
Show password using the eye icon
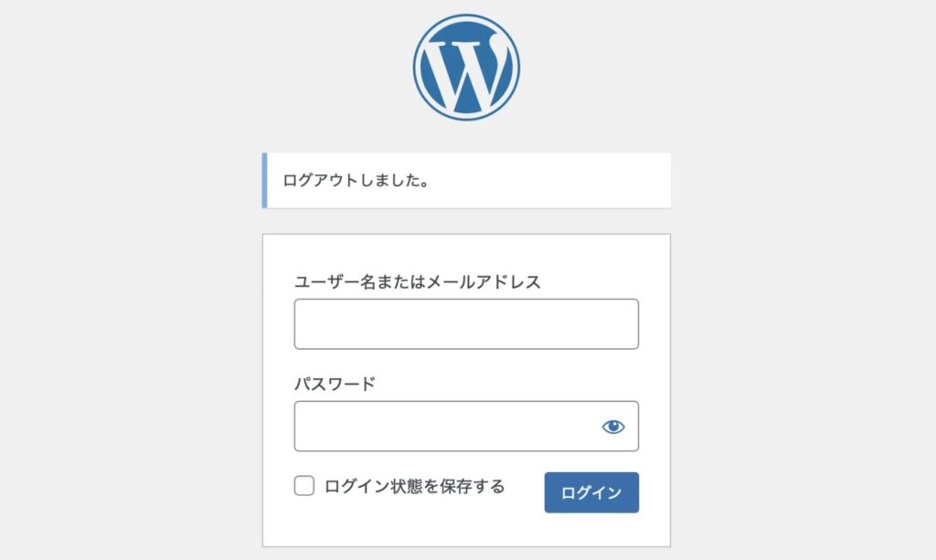coord(613,427)
